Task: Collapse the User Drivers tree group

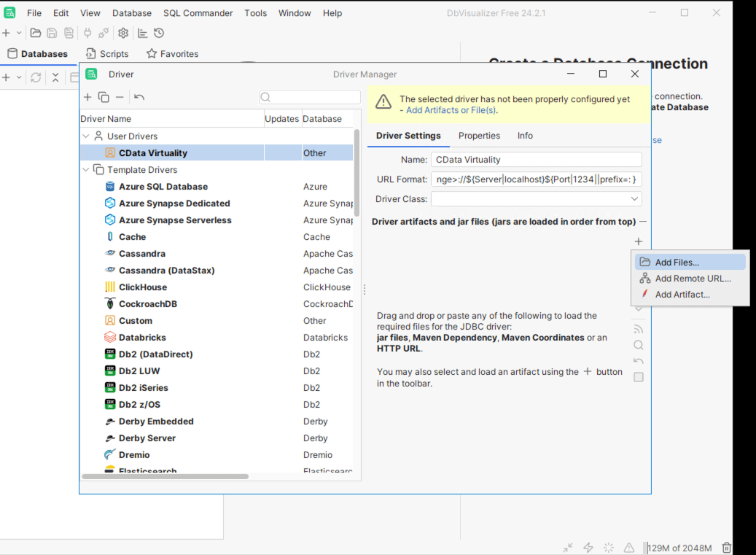Action: click(86, 136)
